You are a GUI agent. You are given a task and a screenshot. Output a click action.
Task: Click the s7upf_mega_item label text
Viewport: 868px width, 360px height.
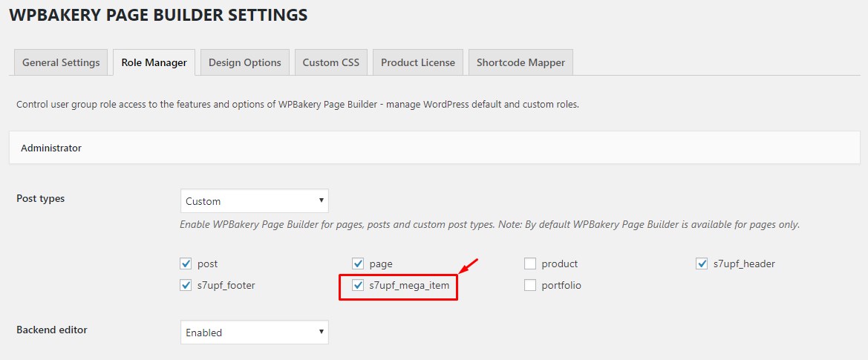(x=409, y=285)
